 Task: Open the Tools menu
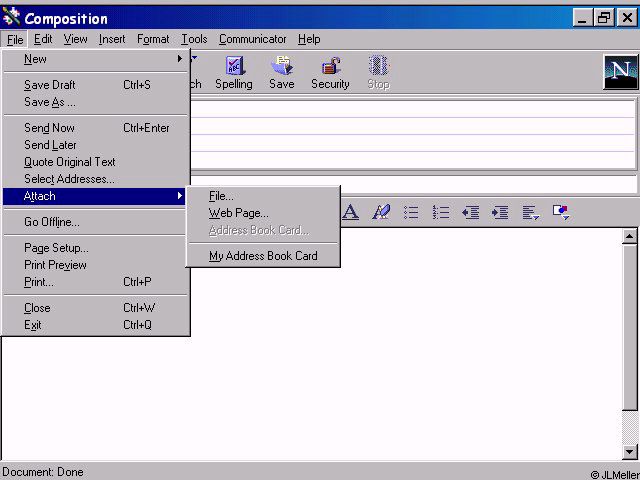click(x=194, y=39)
